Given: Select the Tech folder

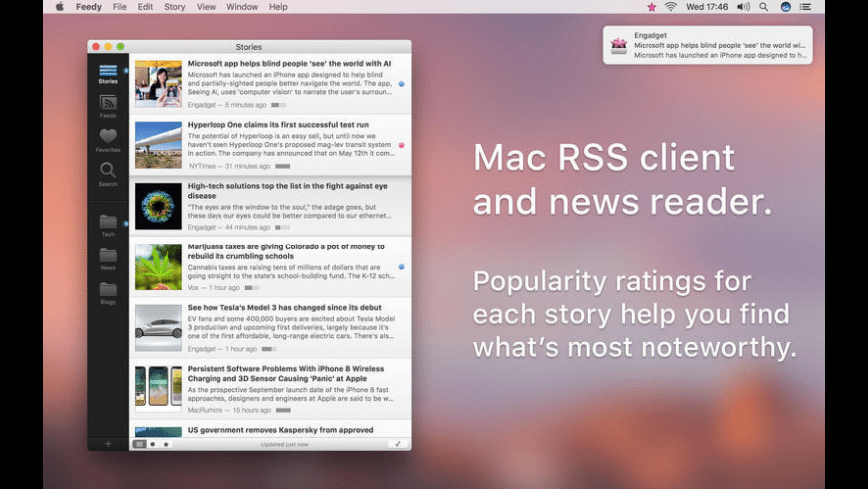Looking at the screenshot, I should (x=108, y=226).
